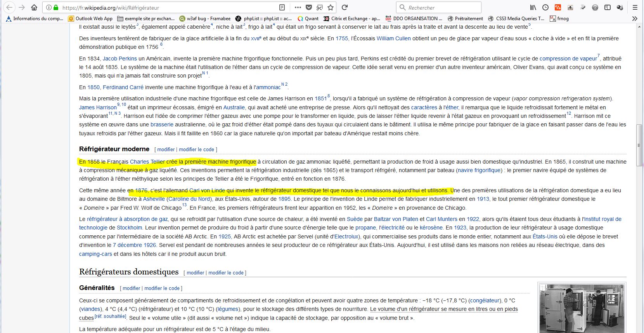Show site information icon beside the URL
644x333 pixels.
click(x=48, y=7)
